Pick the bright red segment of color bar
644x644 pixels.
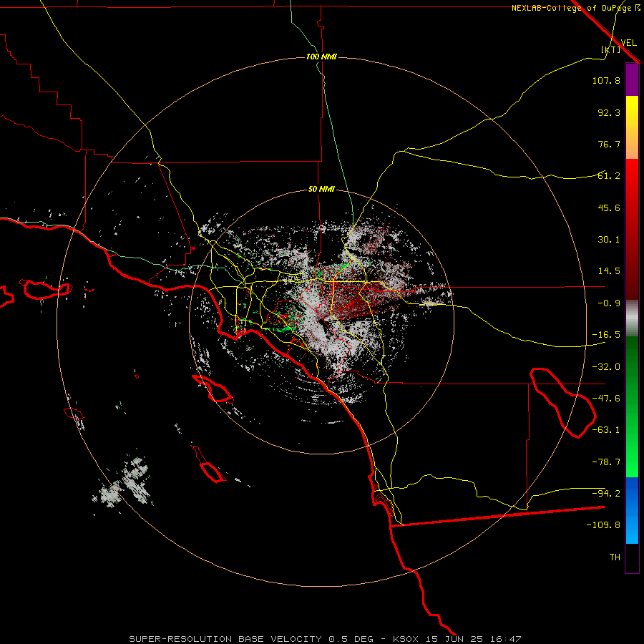tap(632, 176)
